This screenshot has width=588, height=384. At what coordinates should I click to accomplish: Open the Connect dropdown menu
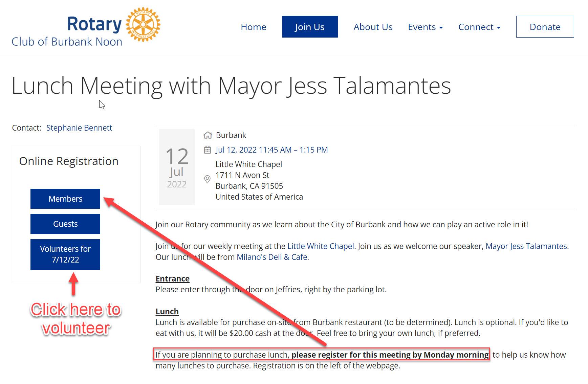point(479,27)
